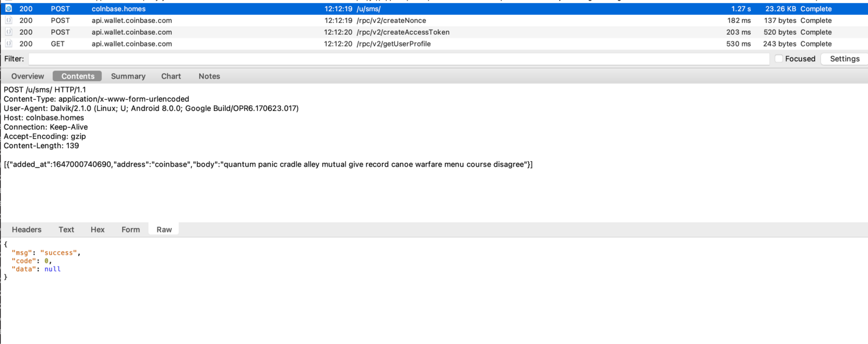
Task: Show response Headers tab
Action: click(27, 229)
